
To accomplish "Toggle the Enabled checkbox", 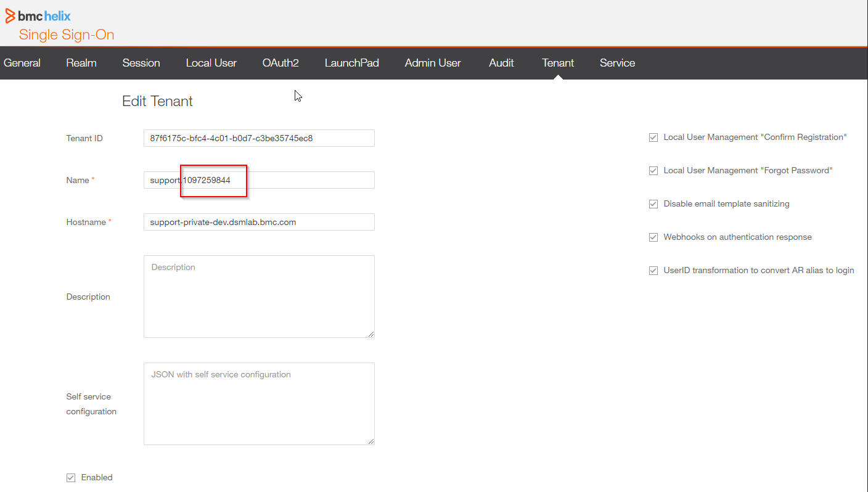I will (x=71, y=477).
